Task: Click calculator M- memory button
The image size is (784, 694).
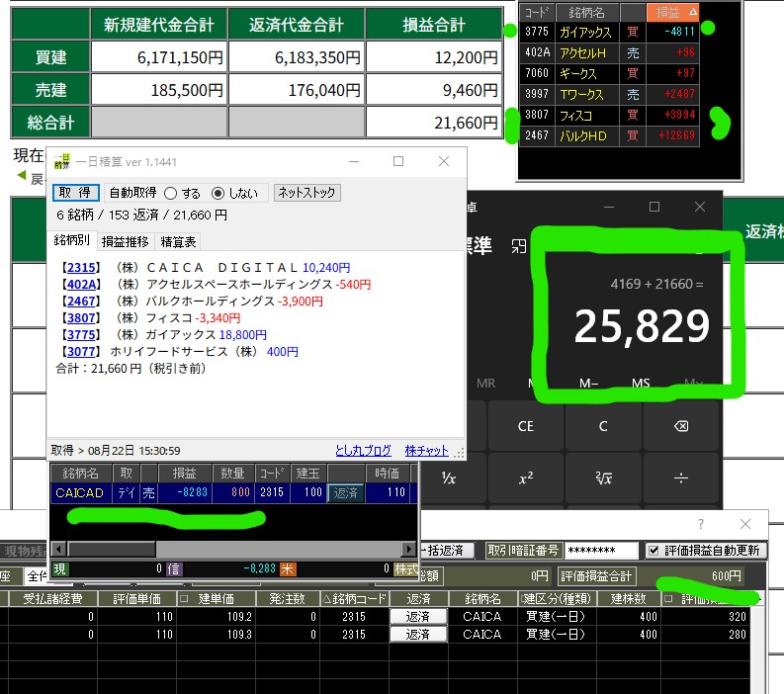Action: pyautogui.click(x=588, y=383)
